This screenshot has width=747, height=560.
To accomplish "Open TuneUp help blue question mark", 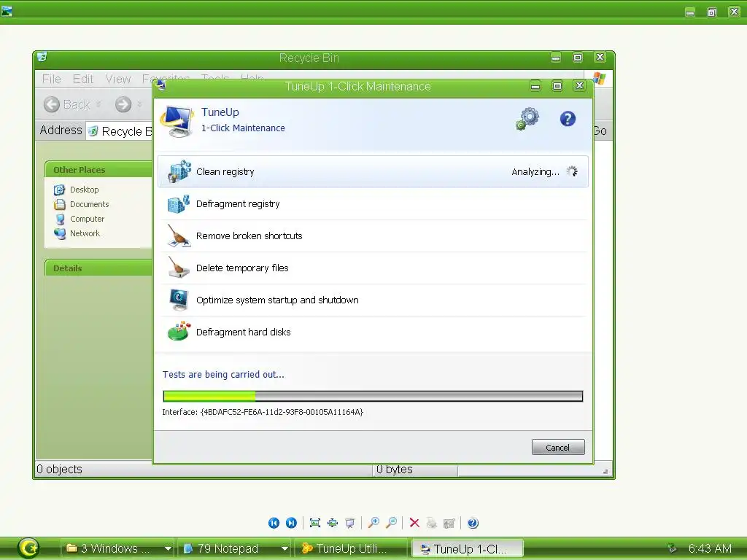I will coord(568,119).
